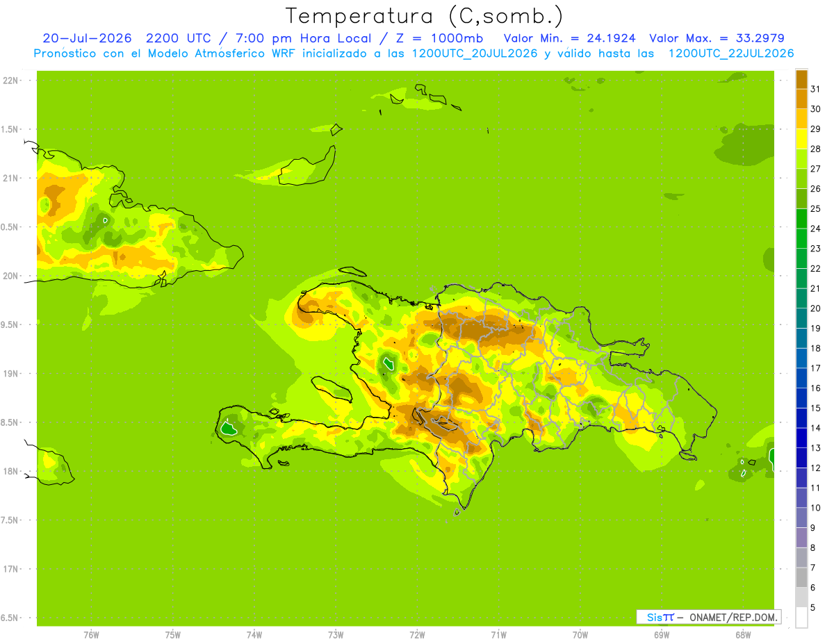Viewport: 834px width, 644px height.
Task: Select the purple legend swatch between 9 and 10
Action: pos(801,518)
